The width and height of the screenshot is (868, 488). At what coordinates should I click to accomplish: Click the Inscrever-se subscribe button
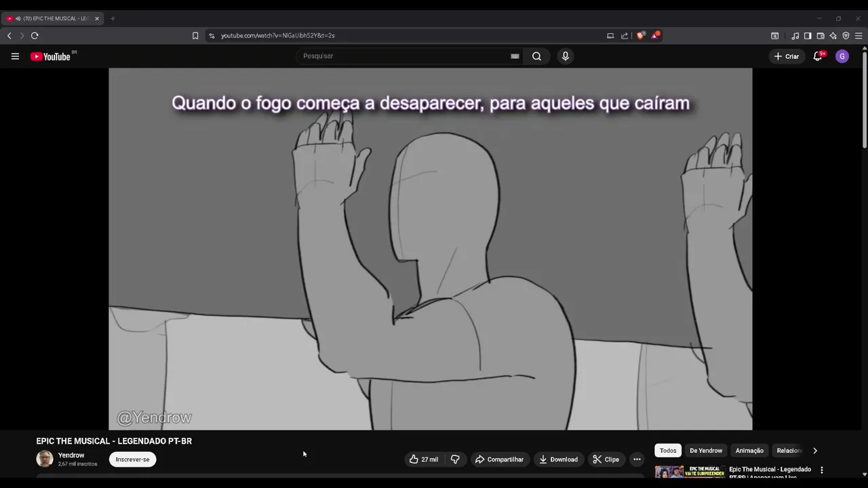tap(132, 460)
